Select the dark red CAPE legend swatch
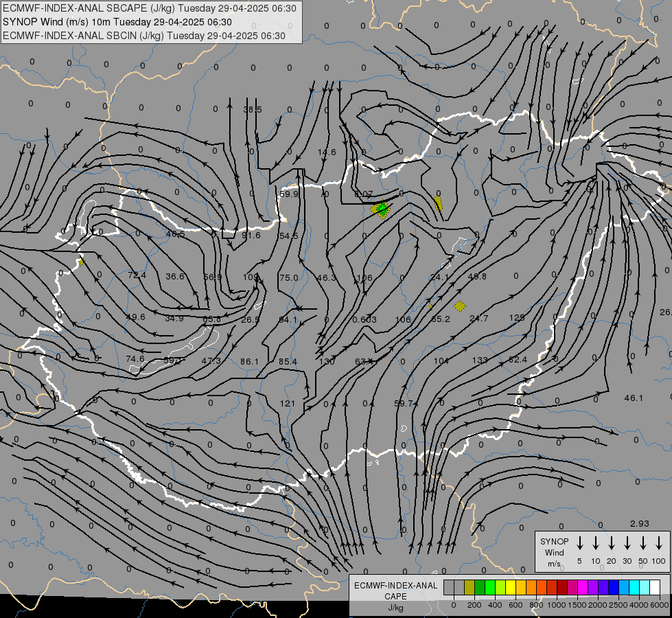This screenshot has width=672, height=618. tap(562, 588)
